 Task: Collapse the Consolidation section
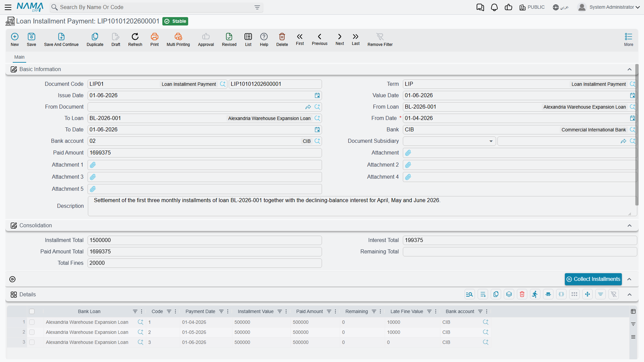(630, 226)
